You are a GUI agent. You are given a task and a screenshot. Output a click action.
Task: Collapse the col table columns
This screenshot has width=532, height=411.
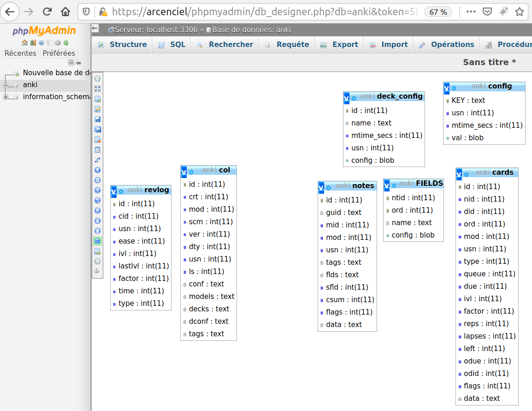point(183,173)
